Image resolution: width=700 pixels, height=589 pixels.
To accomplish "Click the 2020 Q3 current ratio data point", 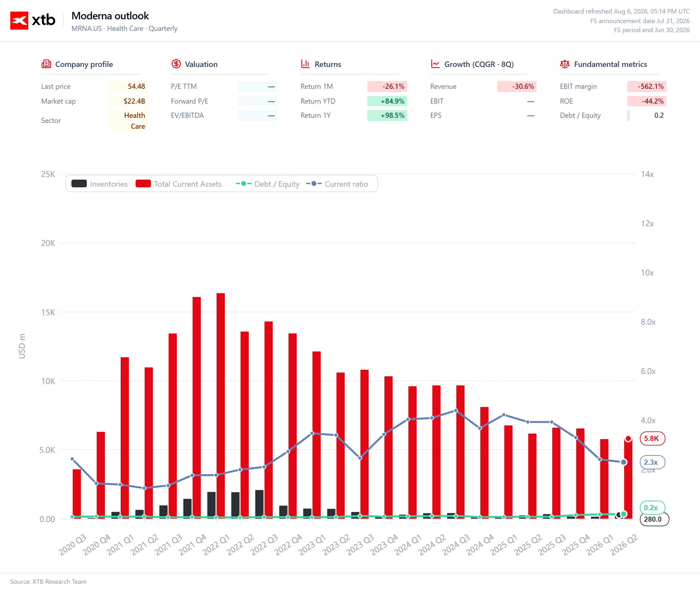I will tap(72, 459).
